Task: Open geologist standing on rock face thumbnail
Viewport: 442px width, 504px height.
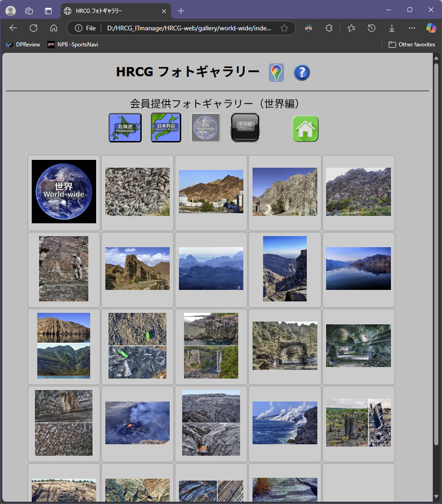Action: click(63, 269)
